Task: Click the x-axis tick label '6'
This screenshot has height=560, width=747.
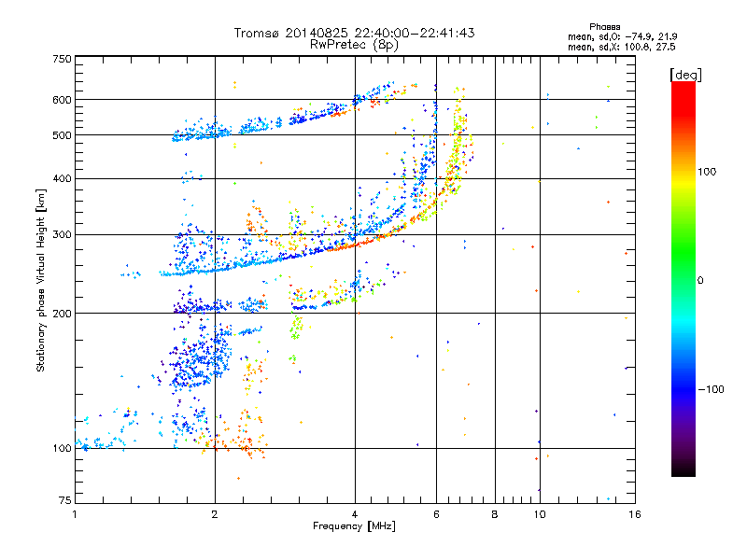Action: coord(436,514)
